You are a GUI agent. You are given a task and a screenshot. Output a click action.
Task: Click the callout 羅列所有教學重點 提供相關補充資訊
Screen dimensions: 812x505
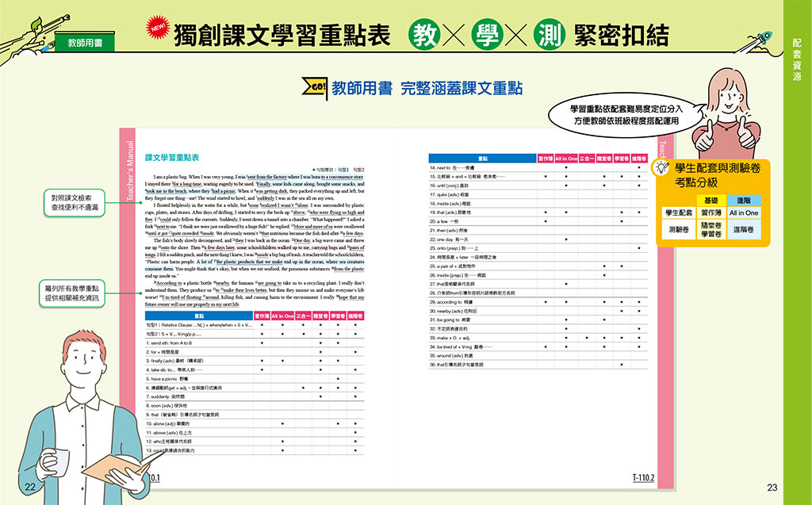(x=71, y=293)
